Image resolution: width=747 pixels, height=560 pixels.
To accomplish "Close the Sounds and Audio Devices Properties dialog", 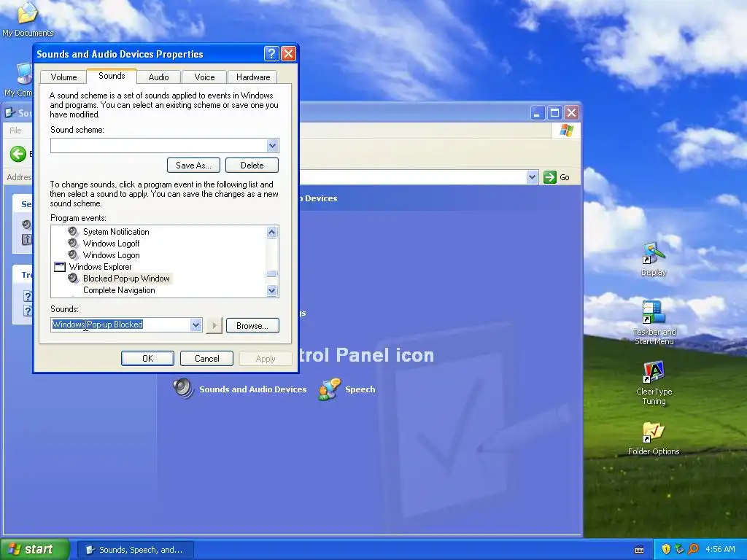I will [x=288, y=54].
